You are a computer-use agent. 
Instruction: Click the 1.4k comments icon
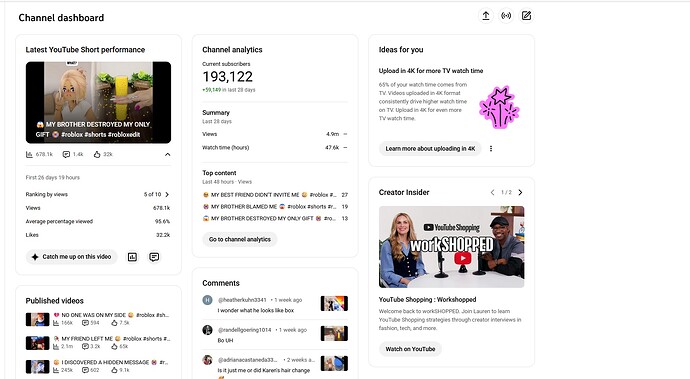(66, 155)
